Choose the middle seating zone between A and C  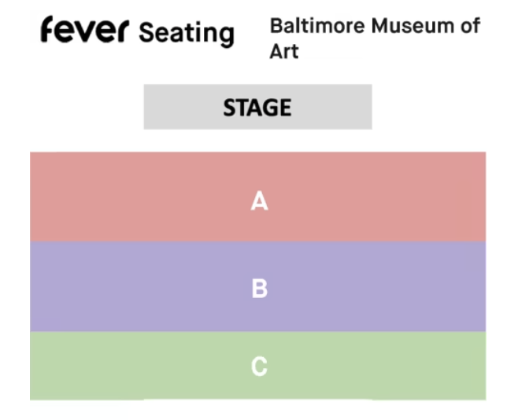[x=378, y=287]
